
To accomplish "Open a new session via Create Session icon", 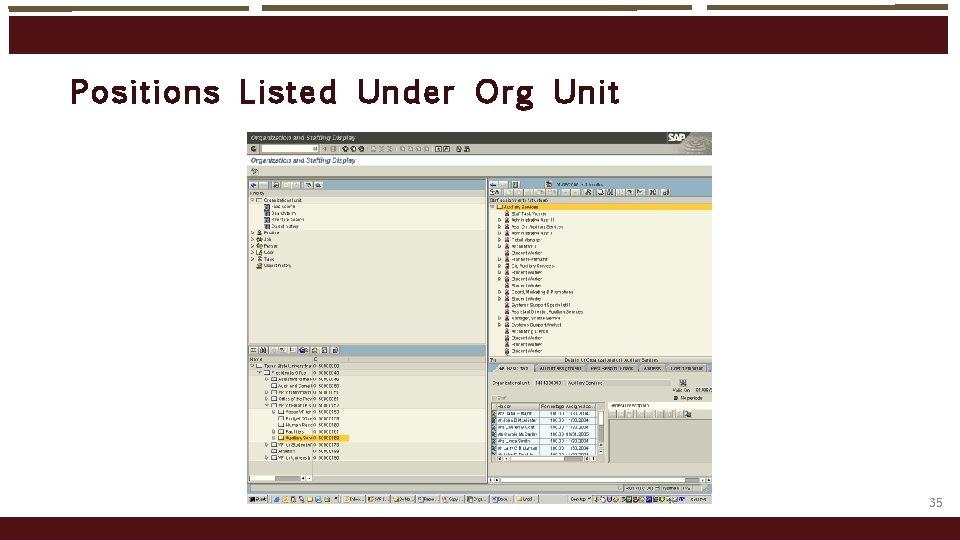I will click(438, 149).
